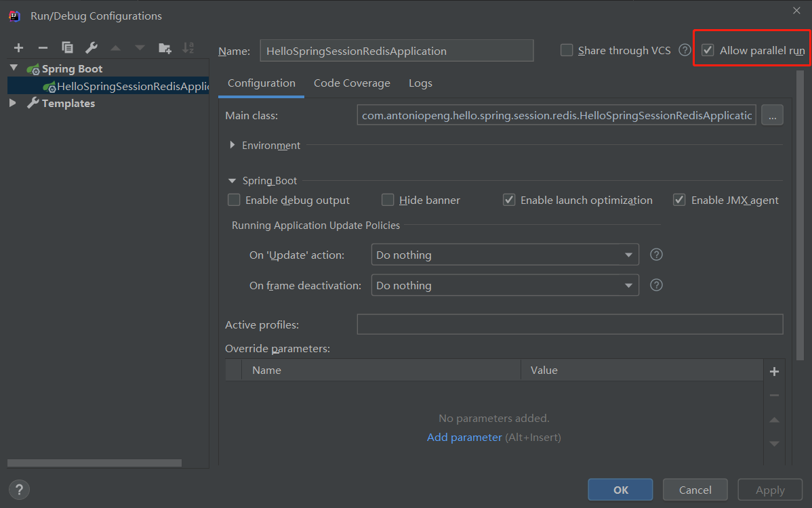Add an override parameter with the plus icon
This screenshot has width=812, height=508.
(x=774, y=371)
